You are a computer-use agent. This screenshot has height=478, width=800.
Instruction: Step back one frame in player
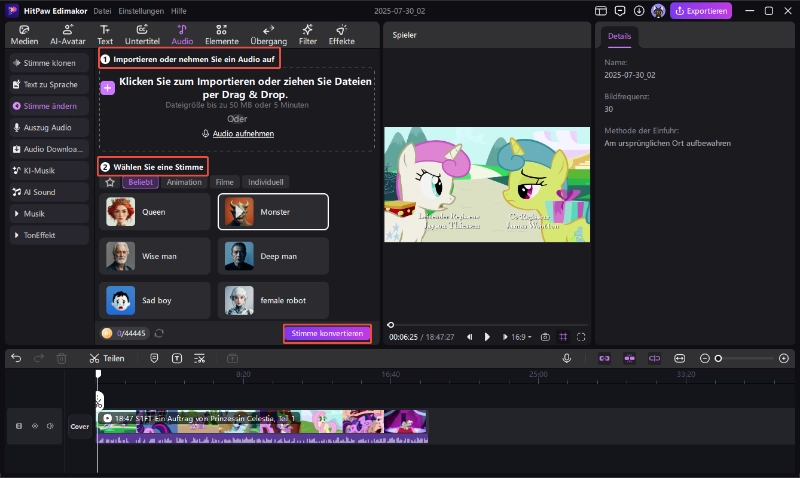[469, 337]
